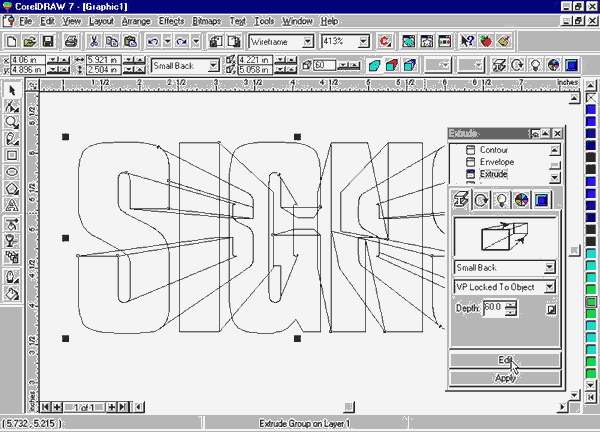The image size is (600, 432).
Task: Click the x position field 4.06 in
Action: pos(28,60)
